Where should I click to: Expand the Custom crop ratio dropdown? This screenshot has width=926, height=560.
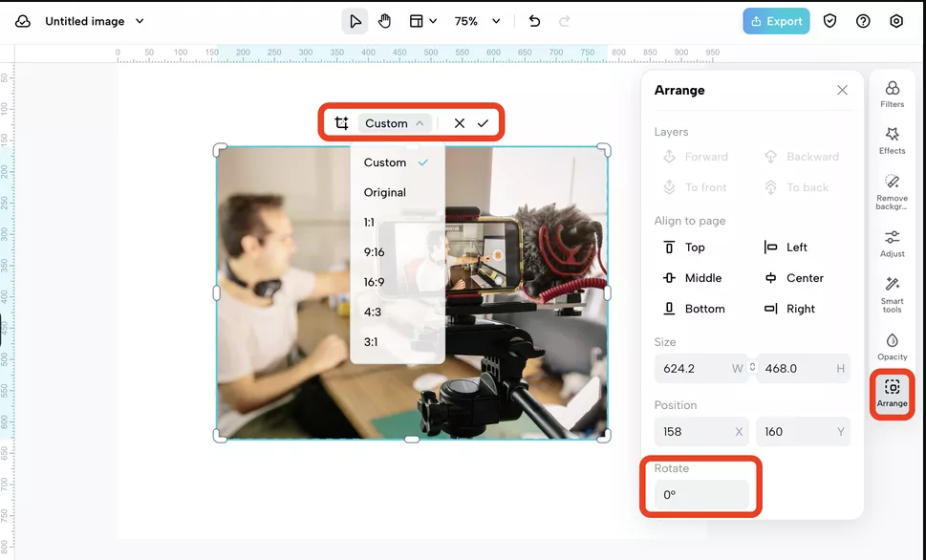point(394,123)
